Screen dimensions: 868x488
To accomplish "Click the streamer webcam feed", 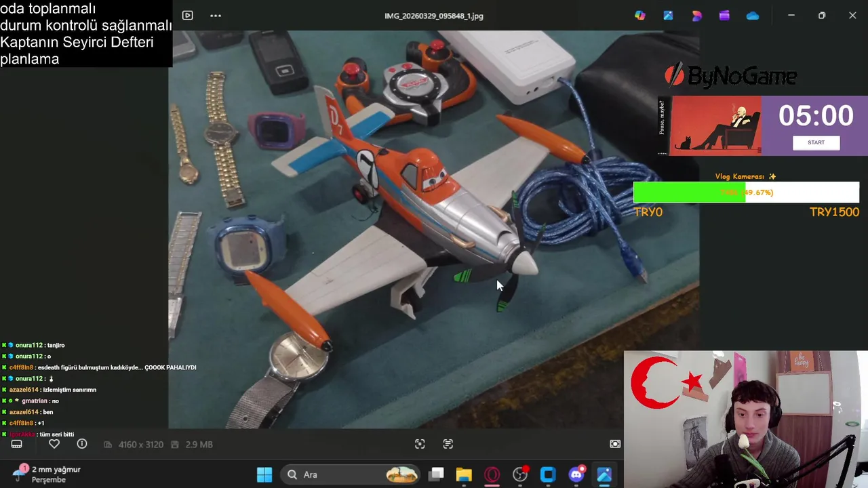I will coord(746,419).
